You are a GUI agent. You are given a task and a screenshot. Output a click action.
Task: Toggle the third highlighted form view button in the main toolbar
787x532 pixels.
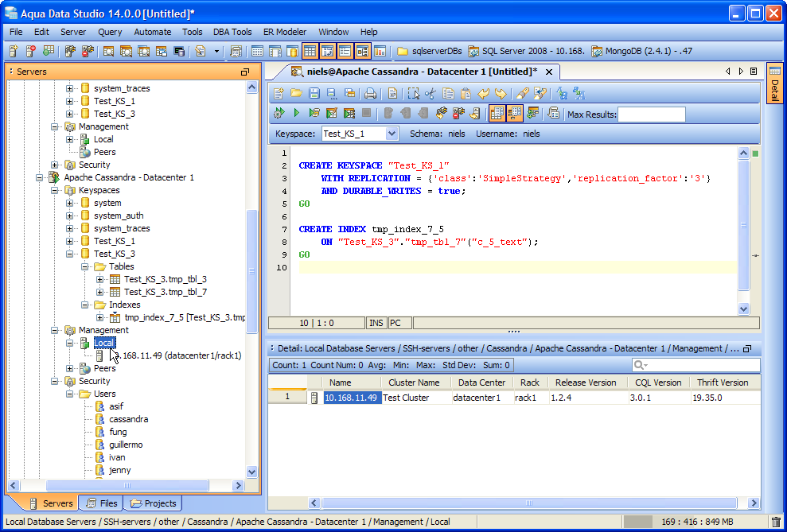[x=345, y=51]
